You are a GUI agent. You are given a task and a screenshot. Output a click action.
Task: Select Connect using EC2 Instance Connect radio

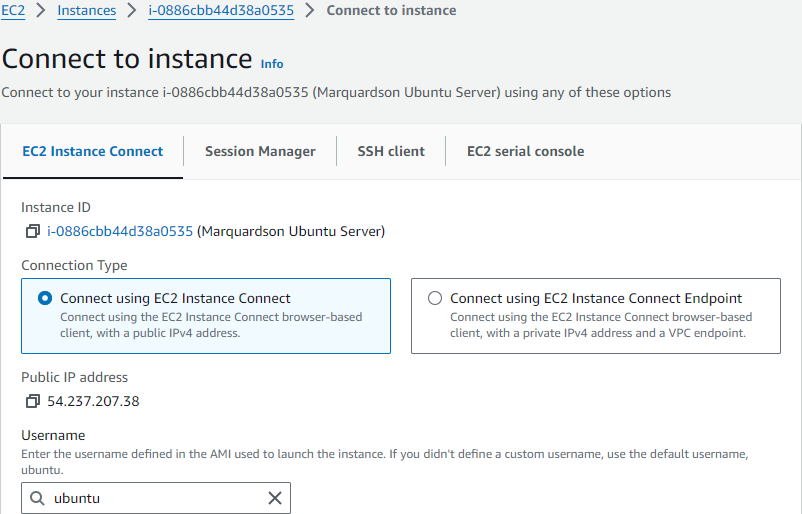[44, 298]
